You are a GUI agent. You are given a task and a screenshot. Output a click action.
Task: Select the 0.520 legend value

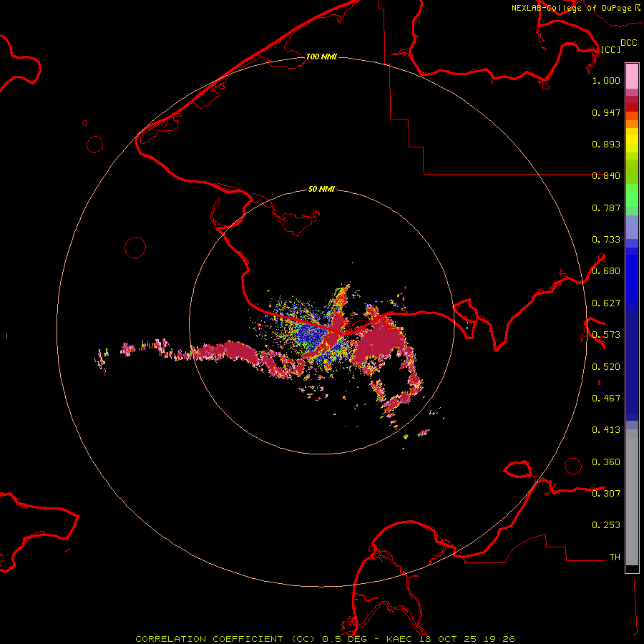coord(606,367)
